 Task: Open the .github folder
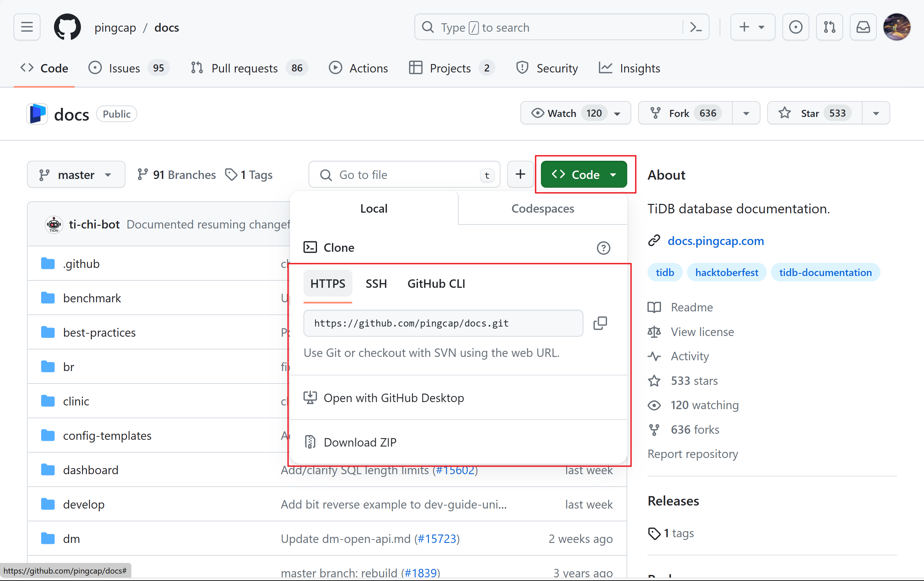pyautogui.click(x=81, y=264)
